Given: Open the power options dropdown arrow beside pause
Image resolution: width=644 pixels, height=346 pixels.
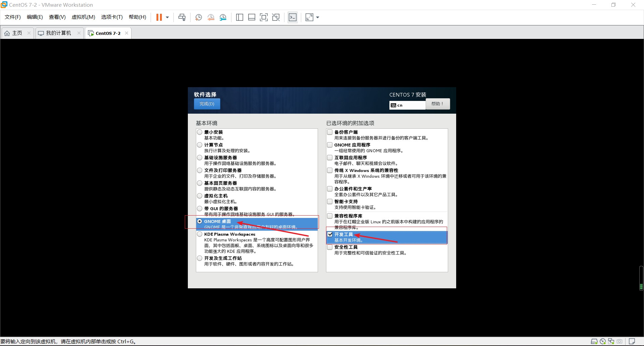Looking at the screenshot, I should pos(167,17).
